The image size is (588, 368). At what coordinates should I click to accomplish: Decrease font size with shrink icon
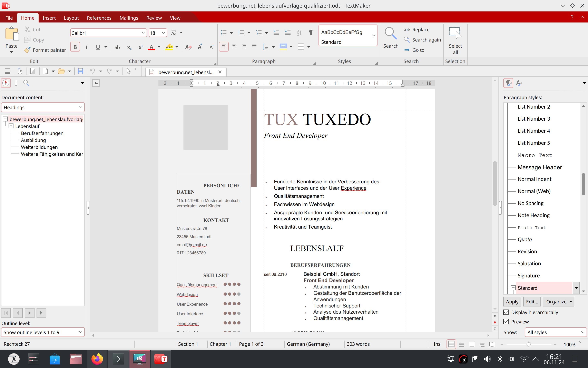click(211, 47)
